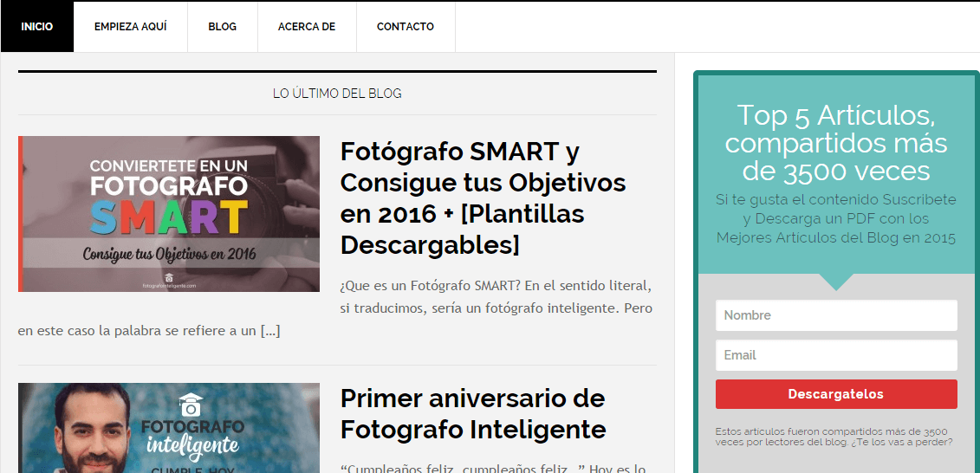Click the Email input field

coord(836,355)
